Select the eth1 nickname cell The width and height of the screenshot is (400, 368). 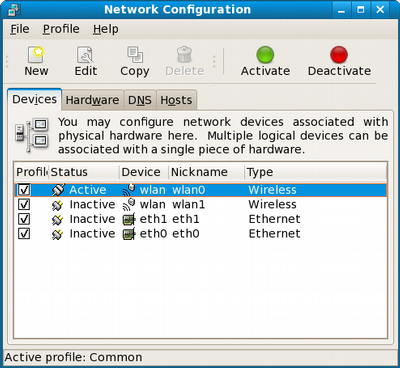(186, 219)
